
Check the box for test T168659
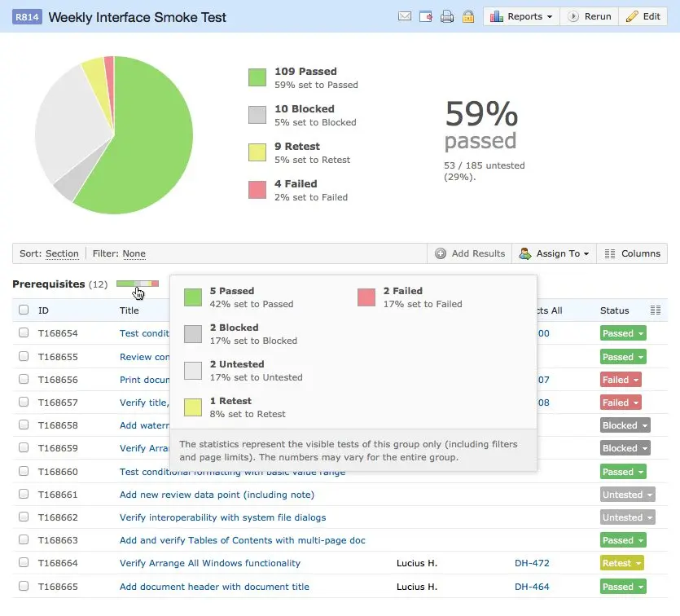[24, 447]
